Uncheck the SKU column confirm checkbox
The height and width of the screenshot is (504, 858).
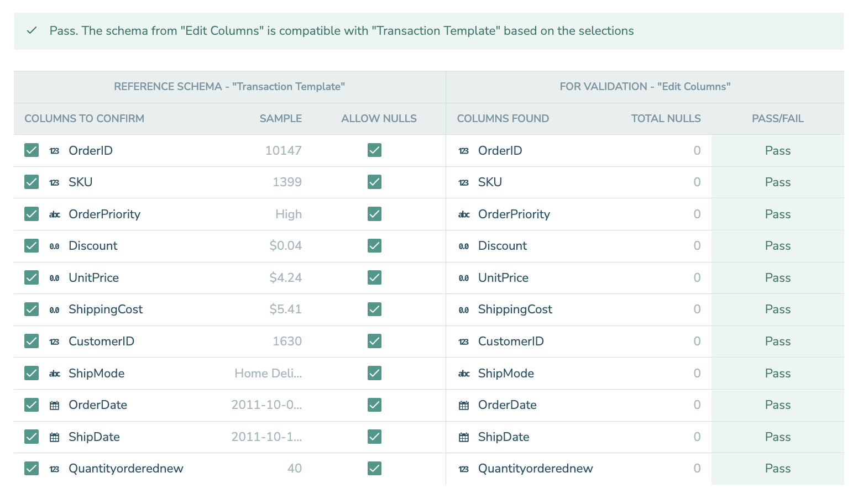click(32, 182)
